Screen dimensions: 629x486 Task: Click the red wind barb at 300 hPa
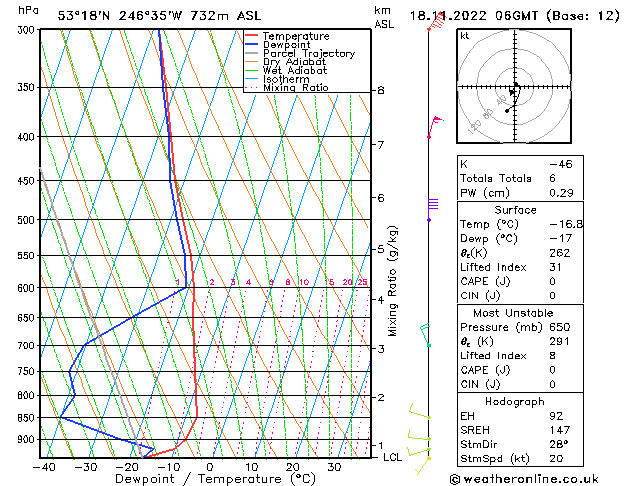(x=436, y=21)
